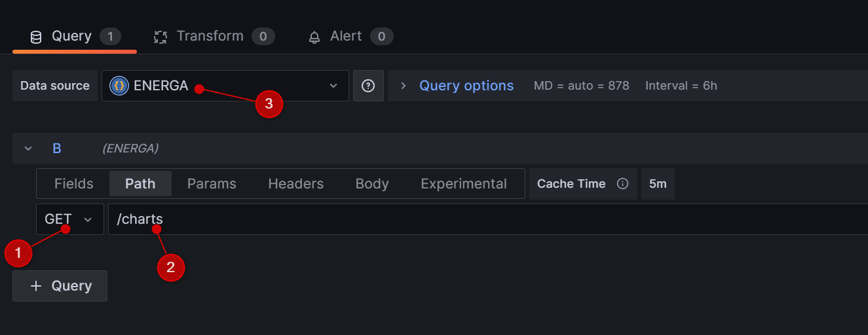The width and height of the screenshot is (868, 335).
Task: Click the database icon on Query tab
Action: (x=36, y=37)
